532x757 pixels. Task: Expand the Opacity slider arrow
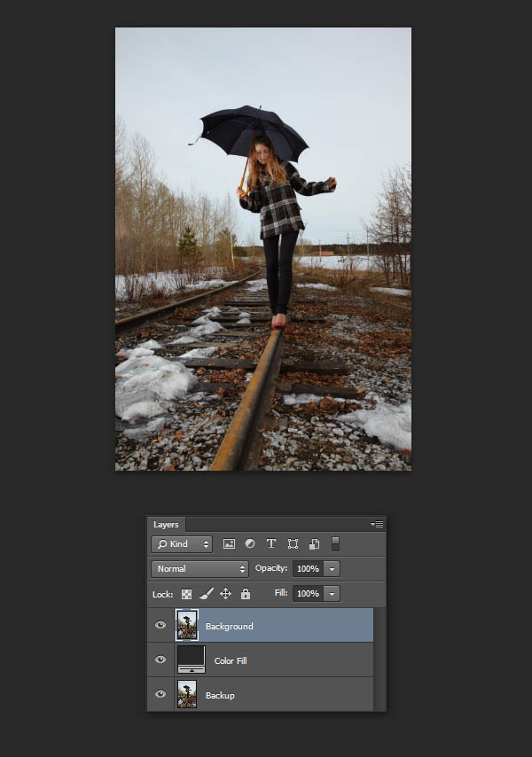[x=332, y=569]
